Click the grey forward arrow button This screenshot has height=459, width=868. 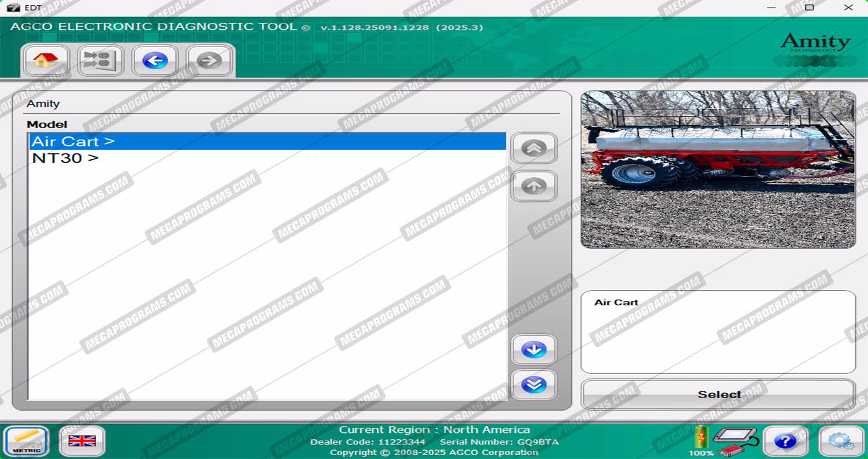click(209, 61)
